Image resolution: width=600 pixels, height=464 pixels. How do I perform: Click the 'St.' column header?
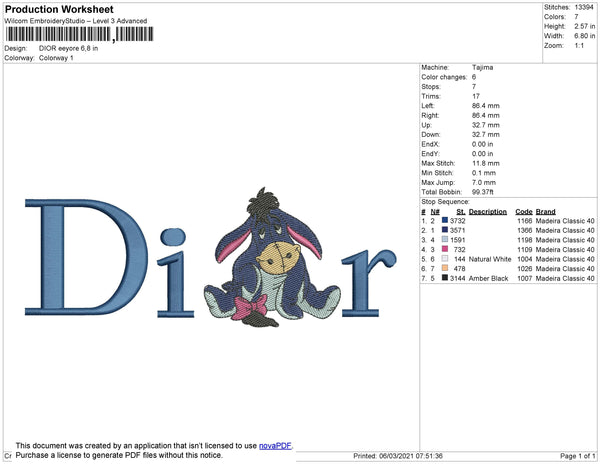pyautogui.click(x=461, y=212)
